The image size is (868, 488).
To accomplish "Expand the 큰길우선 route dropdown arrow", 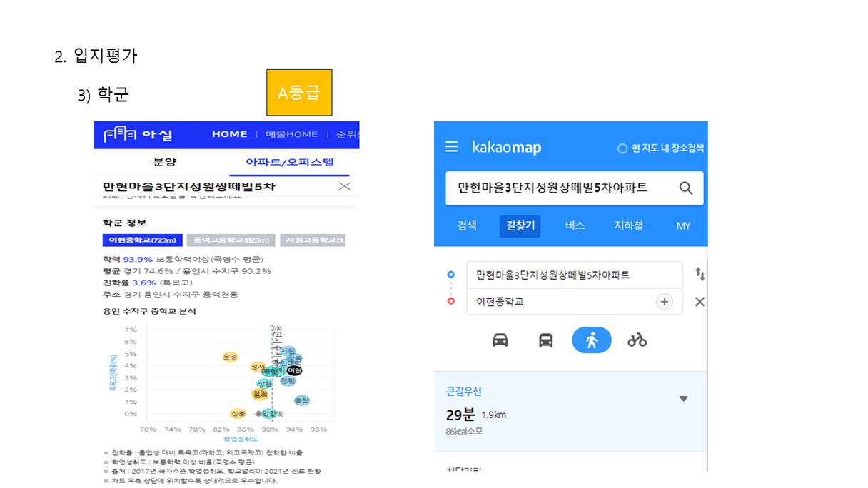I will 683,399.
